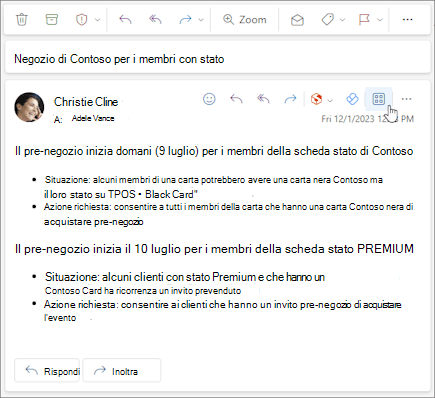435x398 pixels.
Task: Open the flag options dropdown arrow
Action: [x=380, y=20]
